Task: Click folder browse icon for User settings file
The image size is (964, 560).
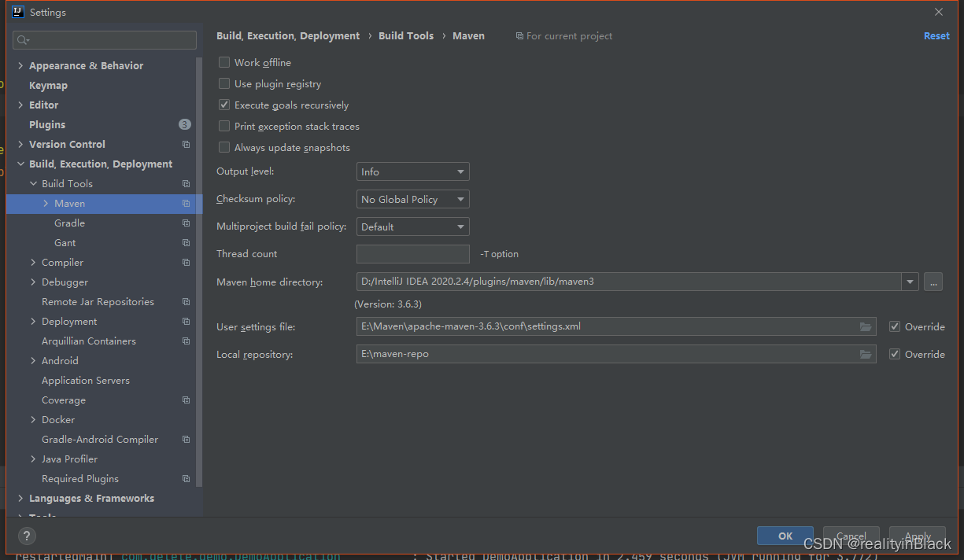Action: click(x=866, y=326)
